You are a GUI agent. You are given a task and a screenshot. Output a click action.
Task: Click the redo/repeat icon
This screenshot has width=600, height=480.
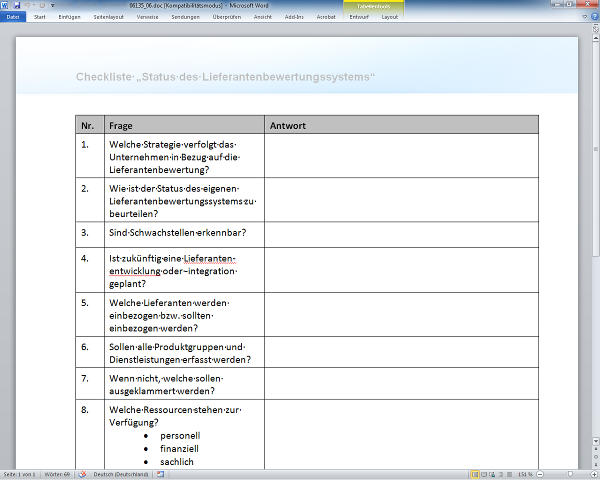42,5
